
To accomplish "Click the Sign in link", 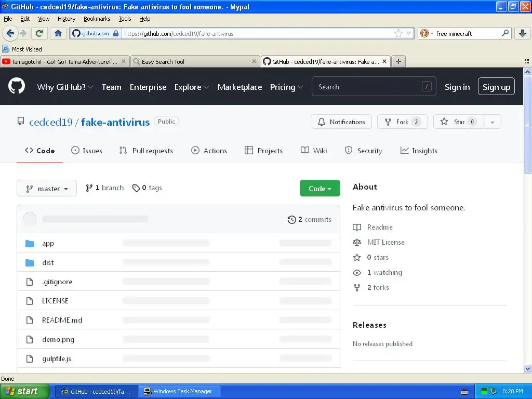I will [x=457, y=87].
